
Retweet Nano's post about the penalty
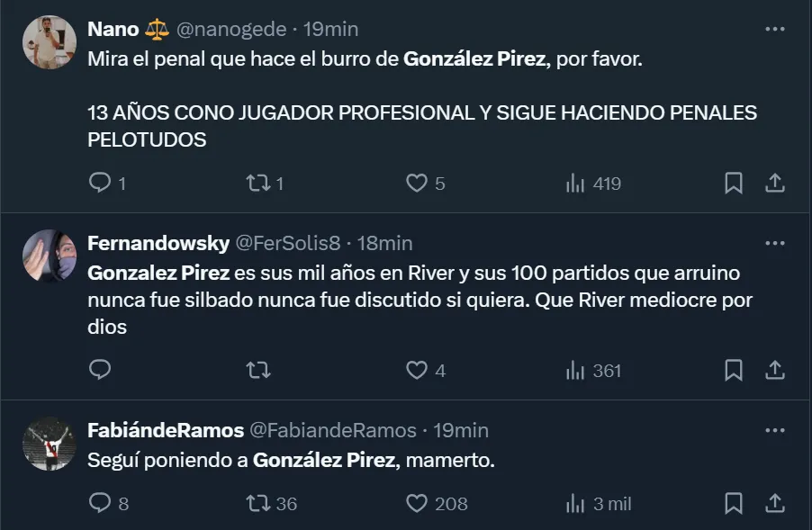tap(257, 184)
